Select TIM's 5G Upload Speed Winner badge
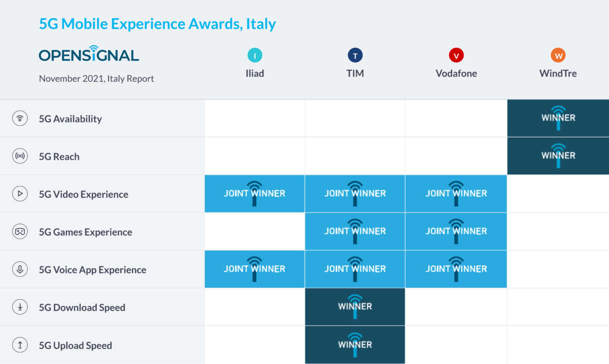 [355, 345]
